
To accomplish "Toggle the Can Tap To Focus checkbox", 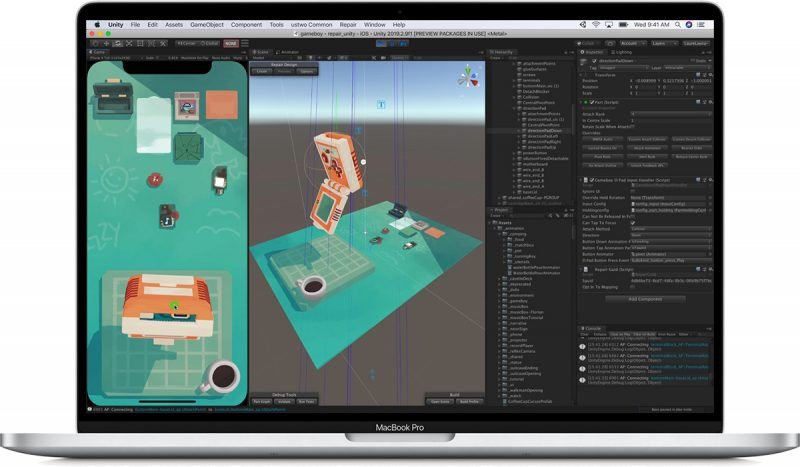I will pyautogui.click(x=633, y=223).
